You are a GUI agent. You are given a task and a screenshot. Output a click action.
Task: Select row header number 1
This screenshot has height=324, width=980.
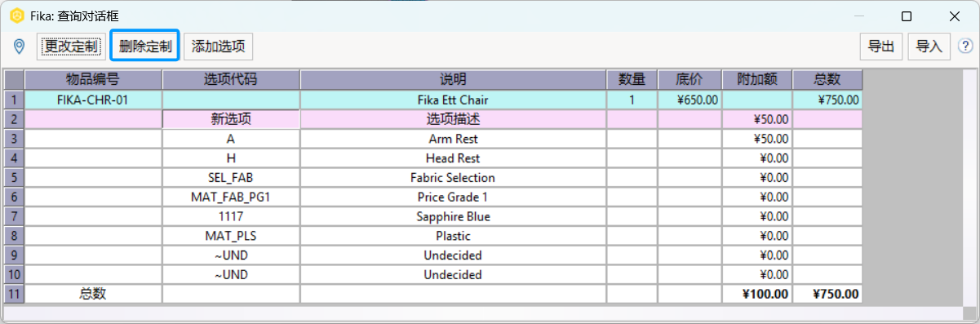click(x=14, y=100)
